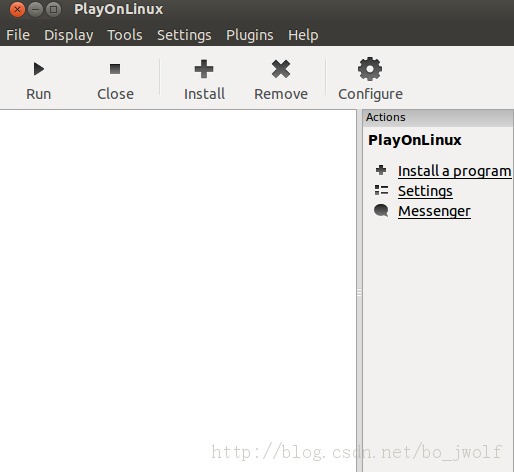This screenshot has height=472, width=514.
Task: Click the Actions panel header
Action: click(438, 118)
